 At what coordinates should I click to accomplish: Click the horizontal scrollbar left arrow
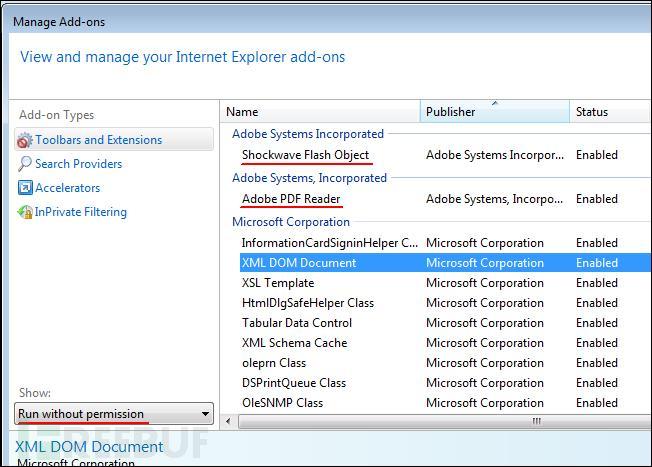tap(228, 421)
